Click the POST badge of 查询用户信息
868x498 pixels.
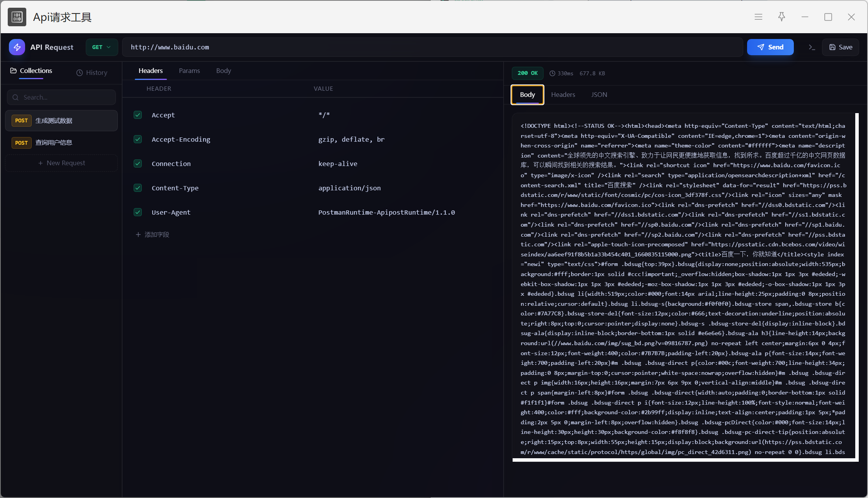pos(21,143)
